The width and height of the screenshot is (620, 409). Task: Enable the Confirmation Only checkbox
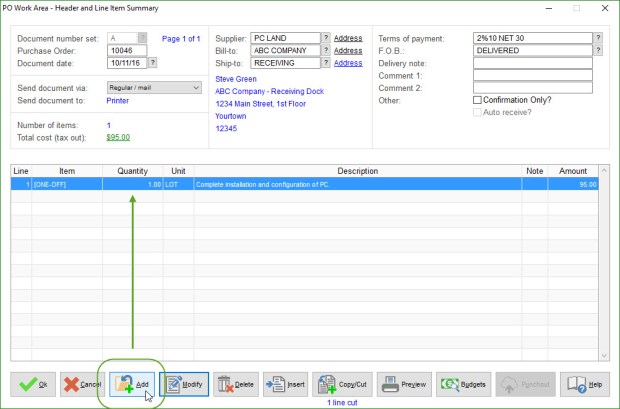477,100
